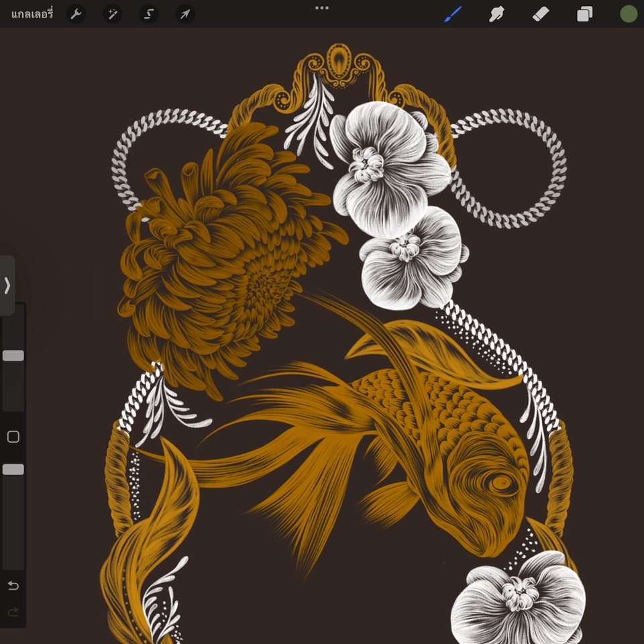Open the green active color swatch
Viewport: 644px width, 644px height.
coord(629,14)
